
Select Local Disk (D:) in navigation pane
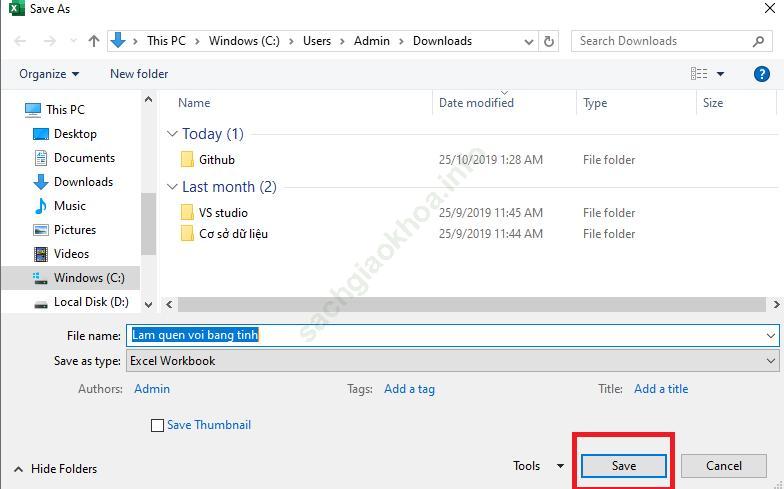91,302
